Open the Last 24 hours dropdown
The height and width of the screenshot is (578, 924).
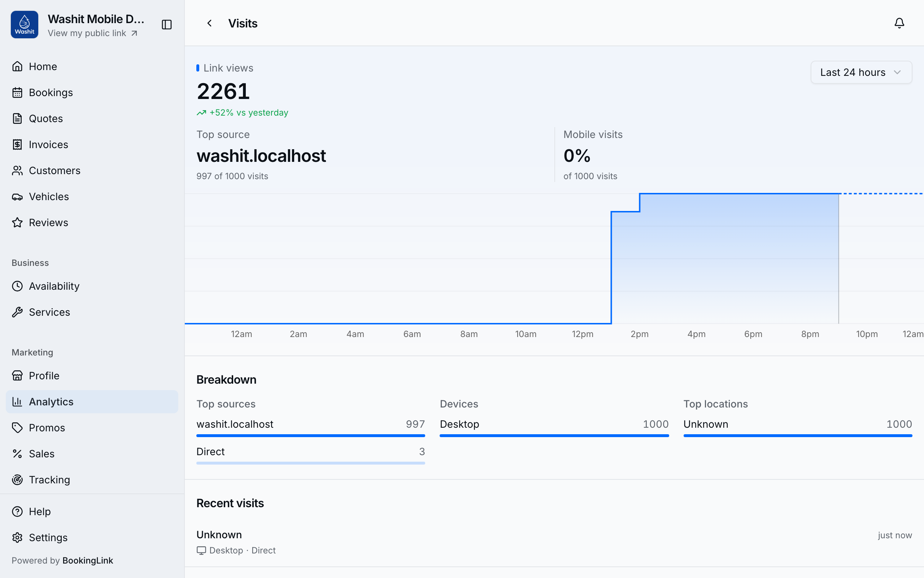[861, 72]
